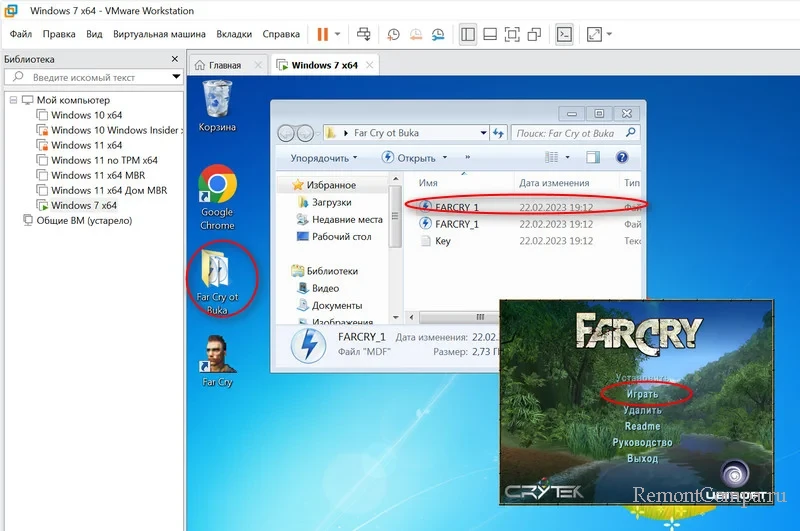The height and width of the screenshot is (531, 800).
Task: Open the Вид menu
Action: [x=94, y=34]
